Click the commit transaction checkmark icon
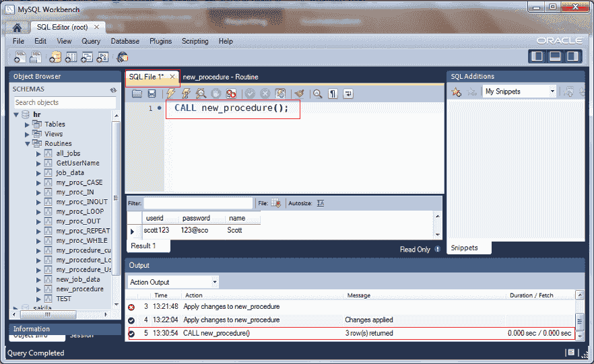This screenshot has width=594, height=364. 250,94
